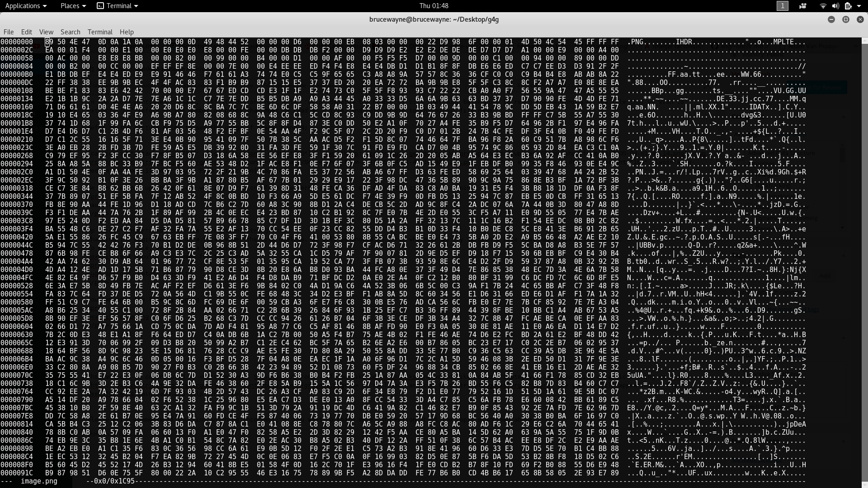
Task: Click the Wi-Fi status icon
Action: tap(823, 6)
